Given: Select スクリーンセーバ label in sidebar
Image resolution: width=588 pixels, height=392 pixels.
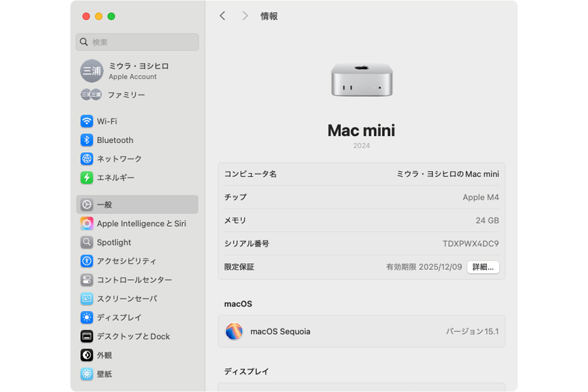Looking at the screenshot, I should (127, 299).
